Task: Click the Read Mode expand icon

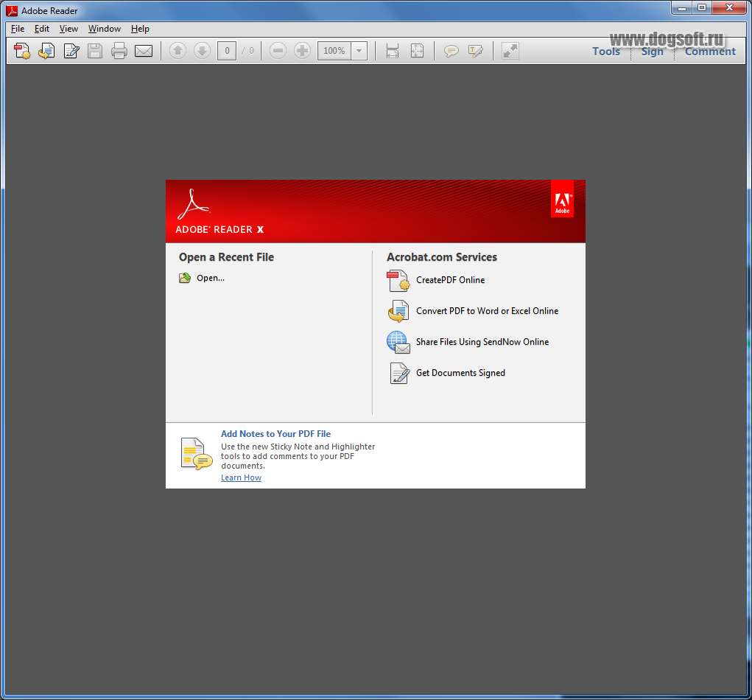Action: tap(510, 51)
